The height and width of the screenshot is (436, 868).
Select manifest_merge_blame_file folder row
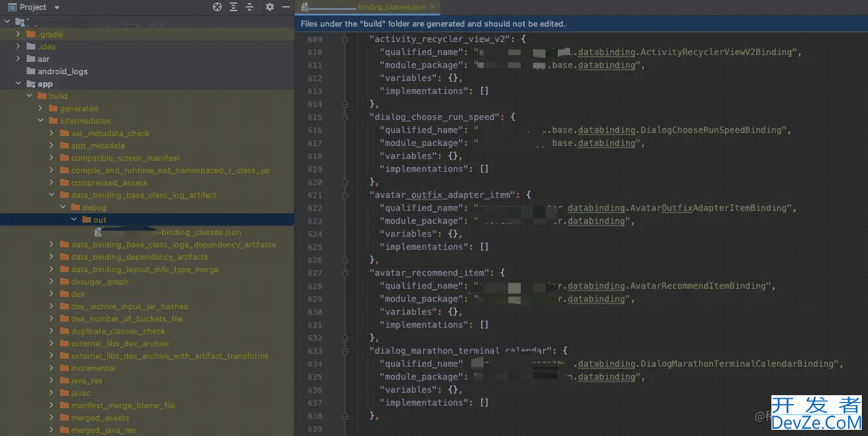[x=147, y=405]
